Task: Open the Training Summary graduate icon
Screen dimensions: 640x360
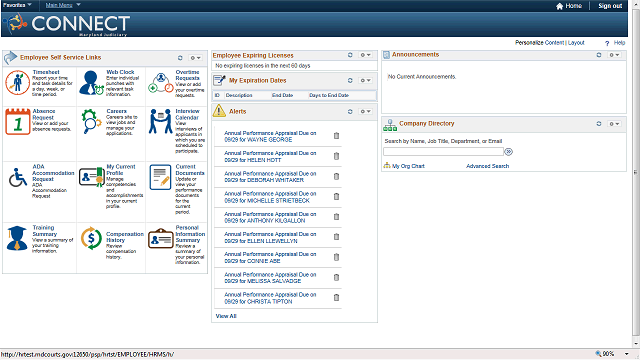Action: pos(17,238)
